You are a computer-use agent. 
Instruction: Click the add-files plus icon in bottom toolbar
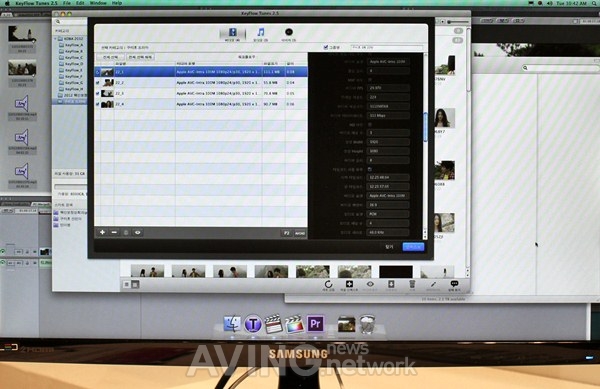pyautogui.click(x=349, y=284)
